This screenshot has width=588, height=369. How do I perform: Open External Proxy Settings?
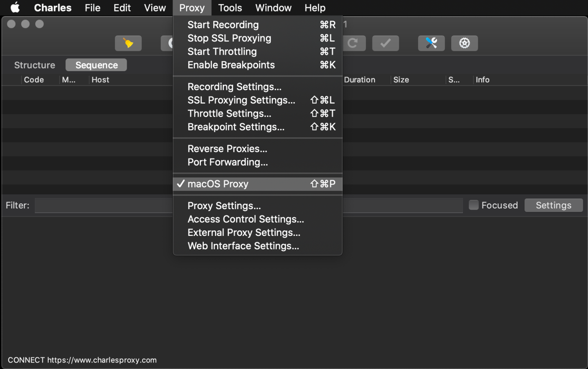tap(244, 232)
